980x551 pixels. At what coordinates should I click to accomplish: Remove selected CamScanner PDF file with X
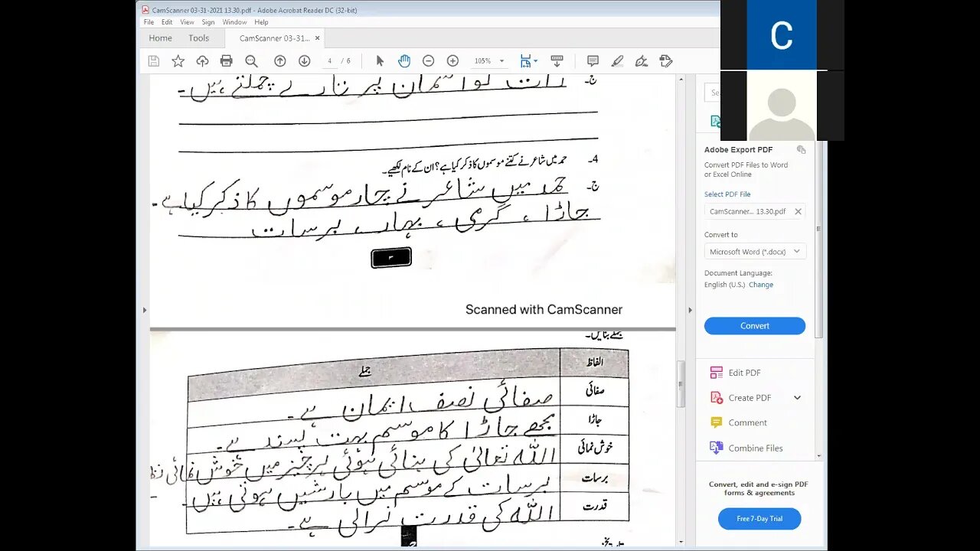pos(798,212)
